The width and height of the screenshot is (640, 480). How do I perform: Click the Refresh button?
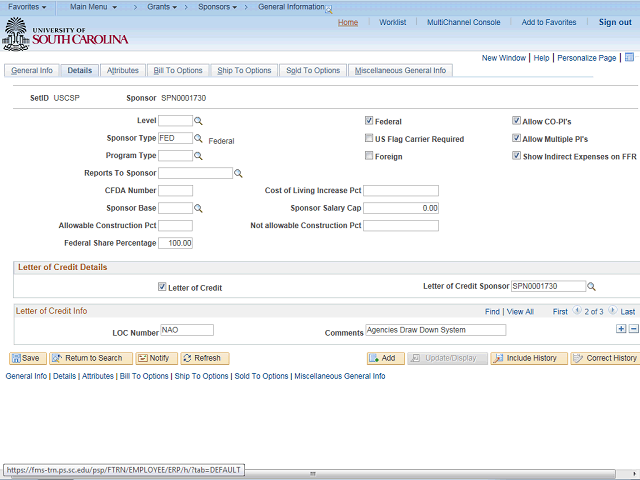tap(205, 358)
